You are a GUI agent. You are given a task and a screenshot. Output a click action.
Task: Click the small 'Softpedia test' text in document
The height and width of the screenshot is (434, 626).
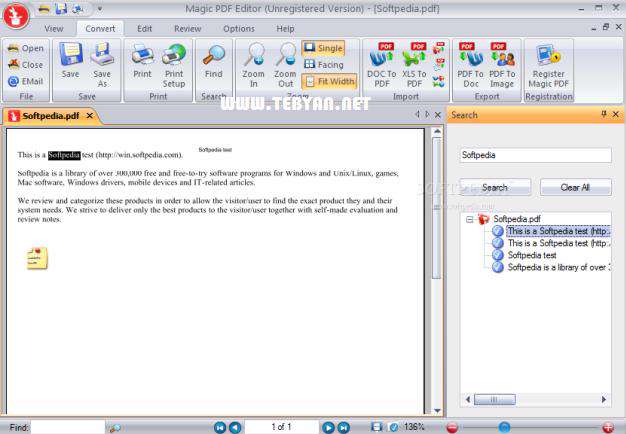pyautogui.click(x=215, y=150)
